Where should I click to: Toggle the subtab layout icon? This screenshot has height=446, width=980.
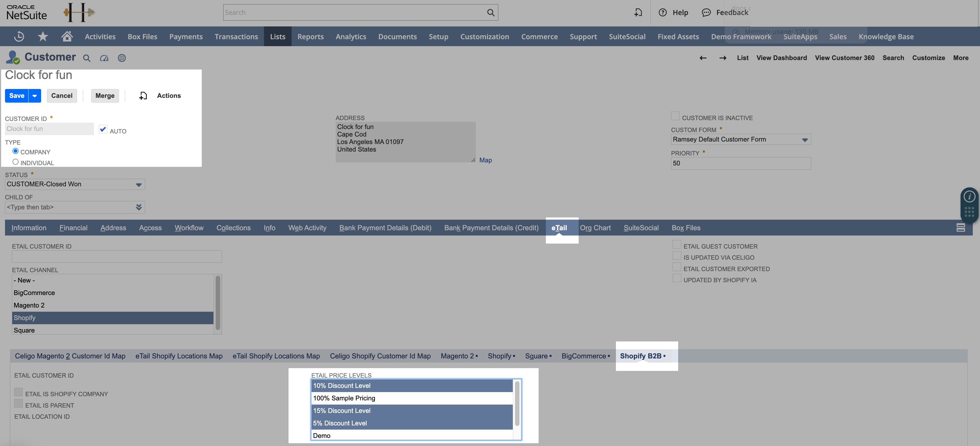click(x=961, y=227)
